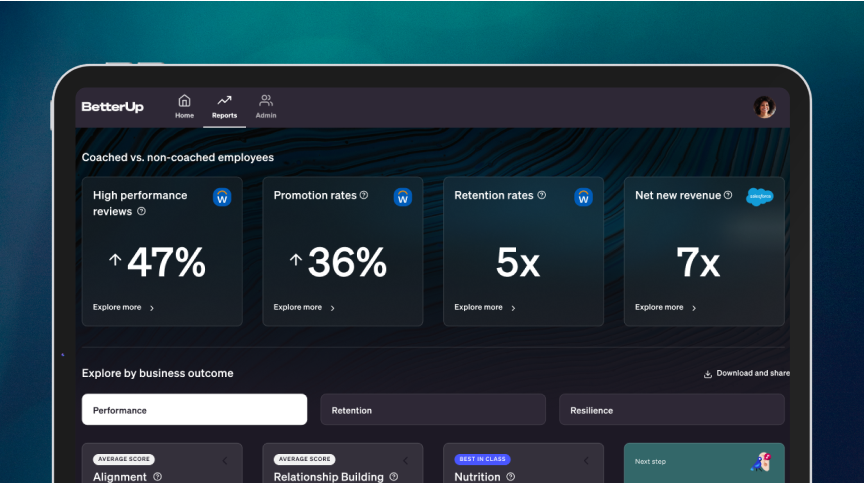Image resolution: width=864 pixels, height=483 pixels.
Task: Select the Resilience business outcome
Action: tap(671, 410)
